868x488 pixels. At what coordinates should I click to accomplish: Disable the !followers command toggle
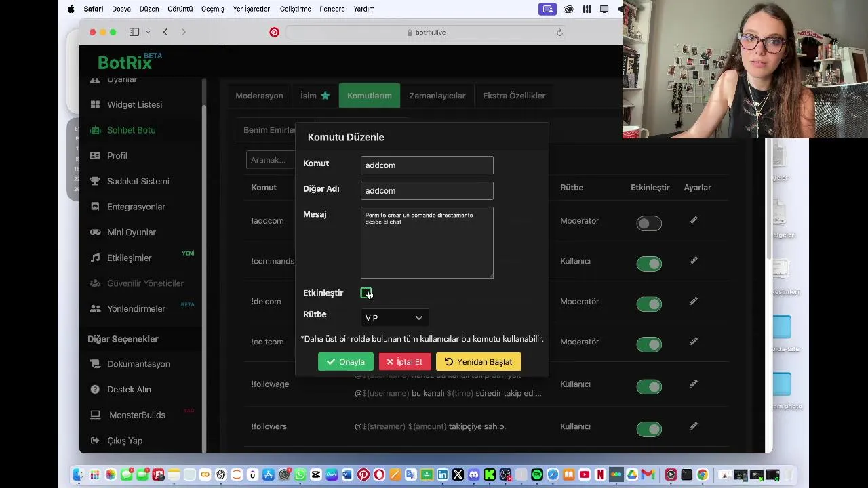point(649,429)
